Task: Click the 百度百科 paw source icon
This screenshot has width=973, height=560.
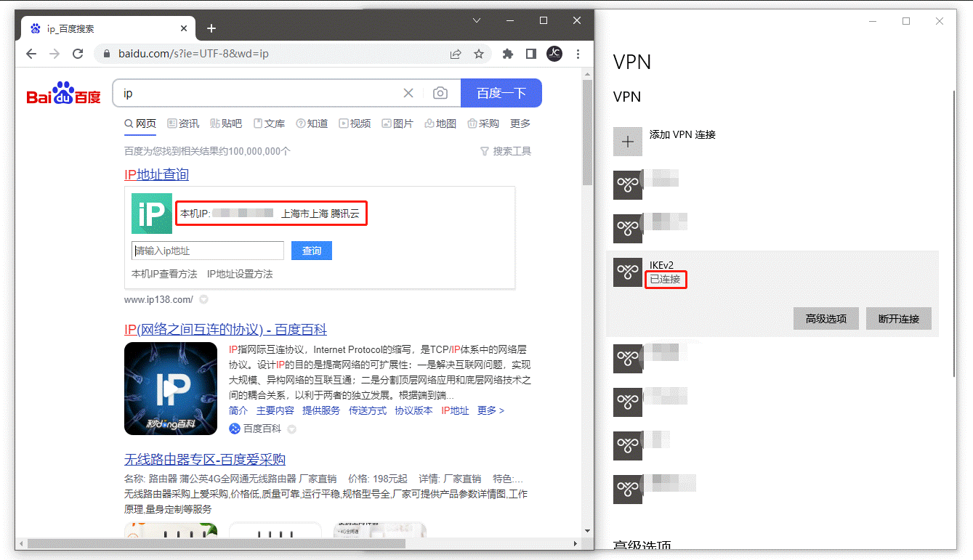Action: click(x=235, y=429)
